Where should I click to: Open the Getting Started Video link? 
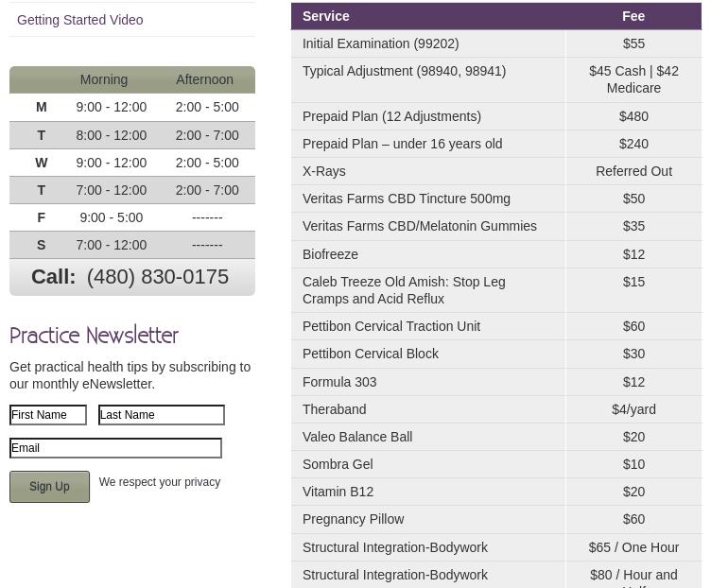[80, 20]
